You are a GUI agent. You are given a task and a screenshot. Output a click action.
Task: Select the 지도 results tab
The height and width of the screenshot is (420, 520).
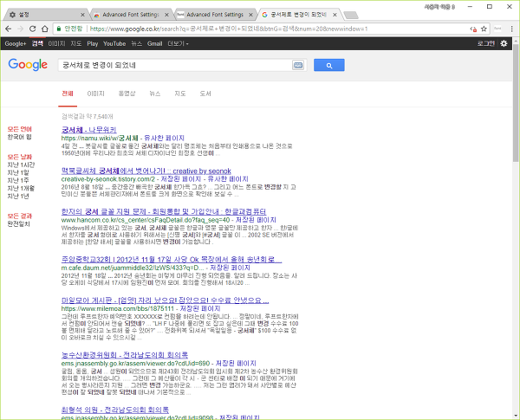180,94
